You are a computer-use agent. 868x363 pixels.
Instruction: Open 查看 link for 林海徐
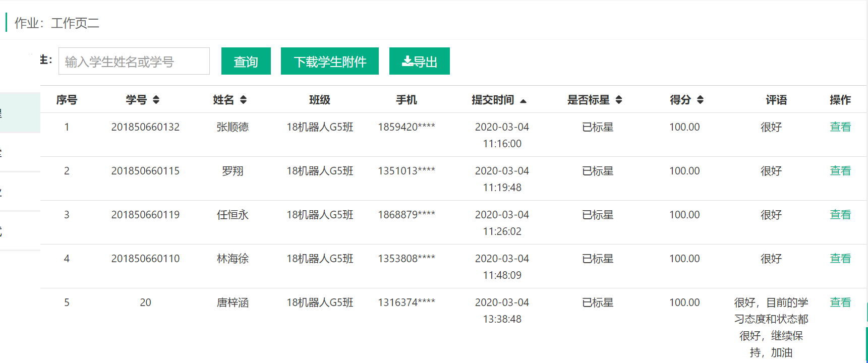pyautogui.click(x=840, y=259)
